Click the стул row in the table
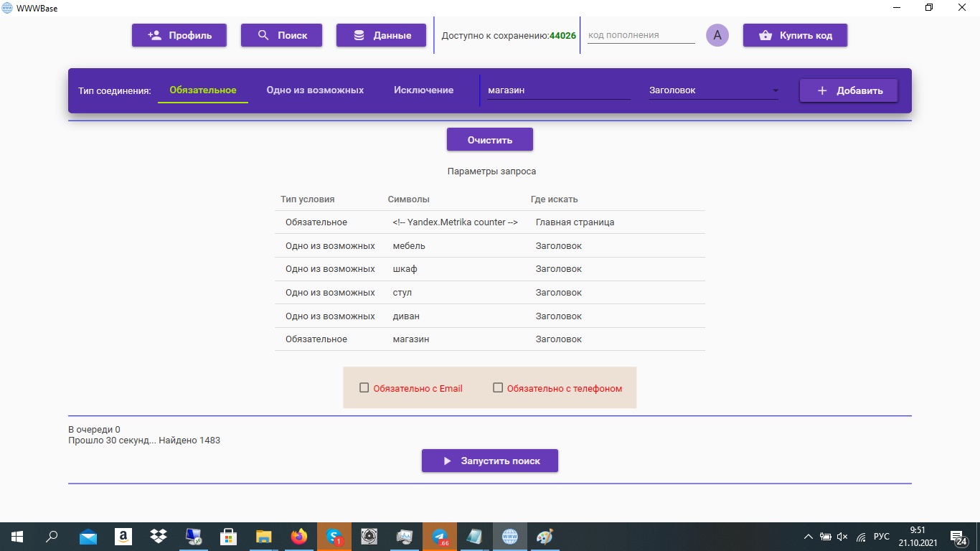Image resolution: width=980 pixels, height=551 pixels. (x=490, y=293)
